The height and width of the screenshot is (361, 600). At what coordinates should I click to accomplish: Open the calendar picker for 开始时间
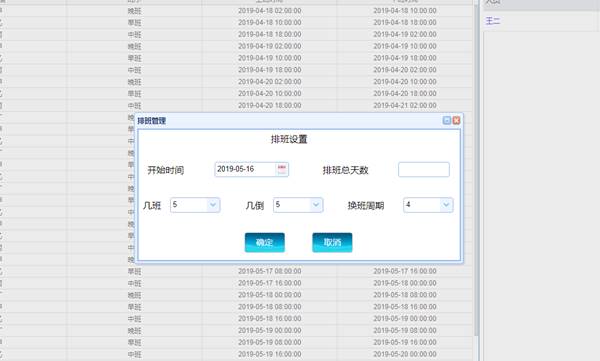pos(282,169)
